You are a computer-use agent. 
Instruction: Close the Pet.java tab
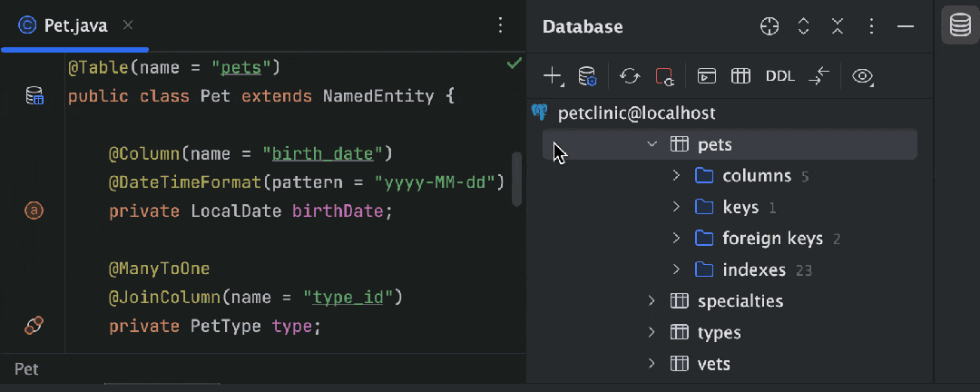point(128,25)
